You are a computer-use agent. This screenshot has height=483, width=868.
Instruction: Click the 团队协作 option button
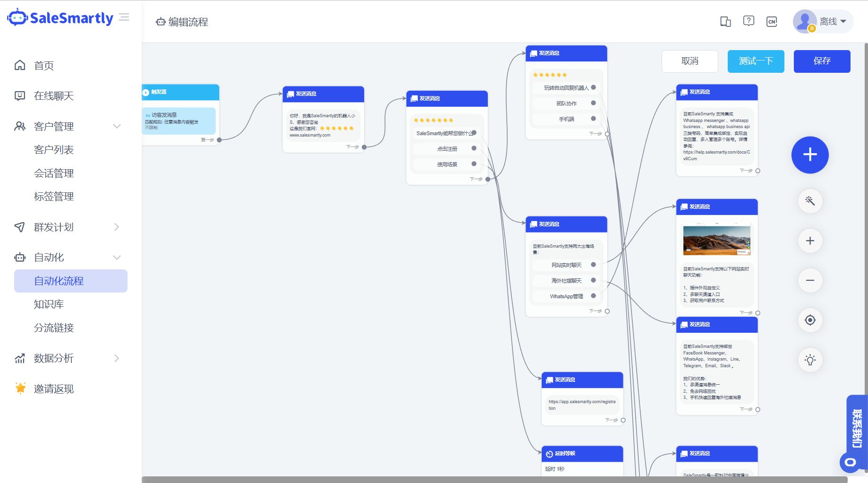pos(566,103)
